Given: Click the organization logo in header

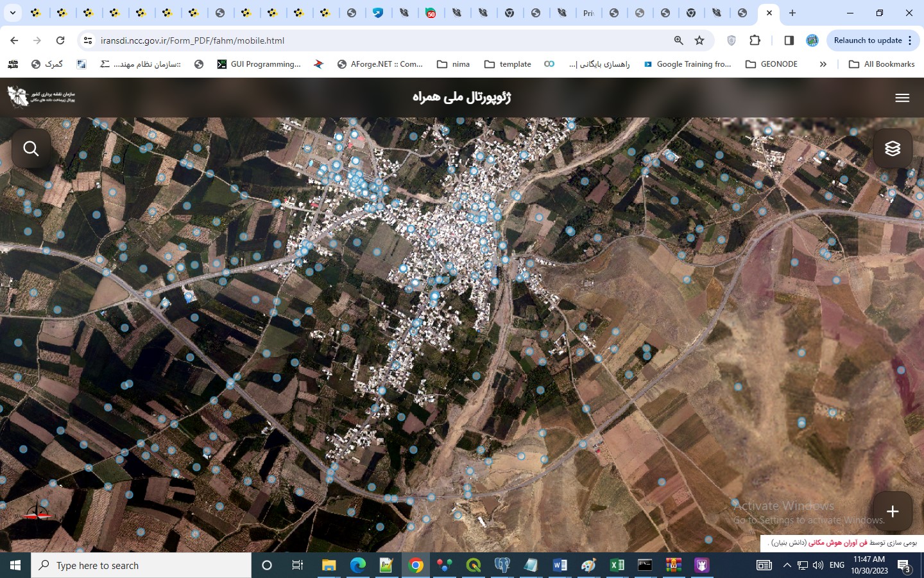Looking at the screenshot, I should pos(41,96).
